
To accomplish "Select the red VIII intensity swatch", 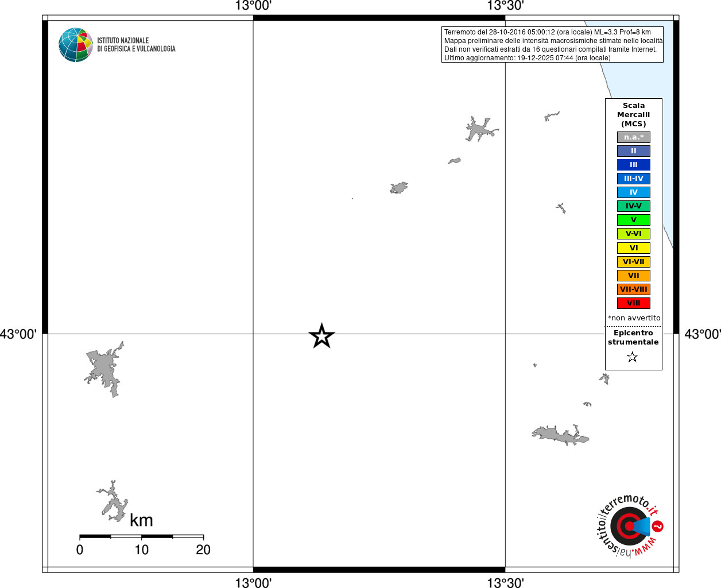I will (x=634, y=303).
